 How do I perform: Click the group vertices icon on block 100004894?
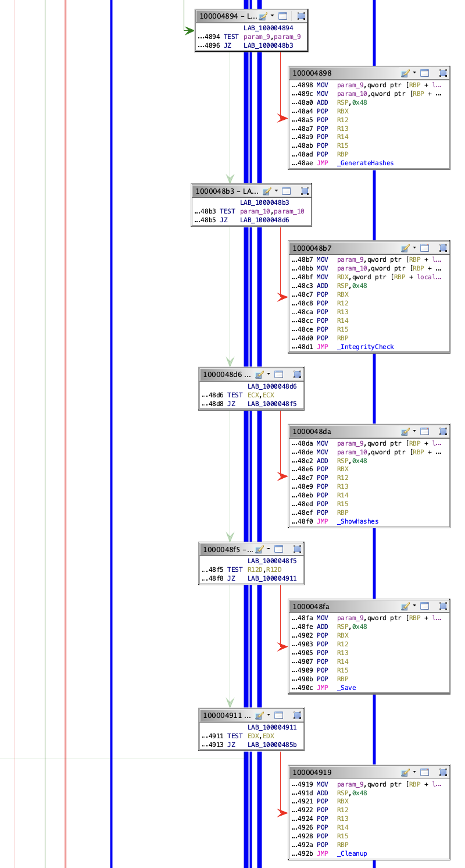click(x=301, y=16)
